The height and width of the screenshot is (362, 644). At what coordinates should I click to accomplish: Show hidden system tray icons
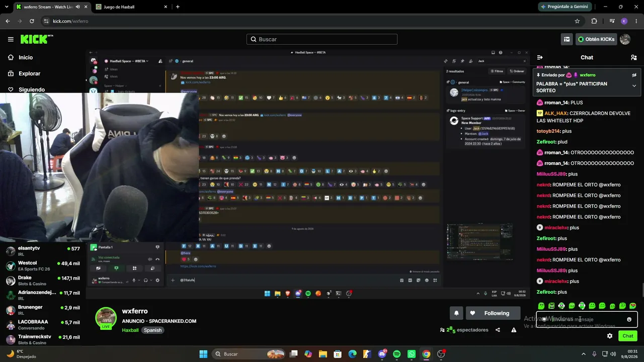point(584,354)
